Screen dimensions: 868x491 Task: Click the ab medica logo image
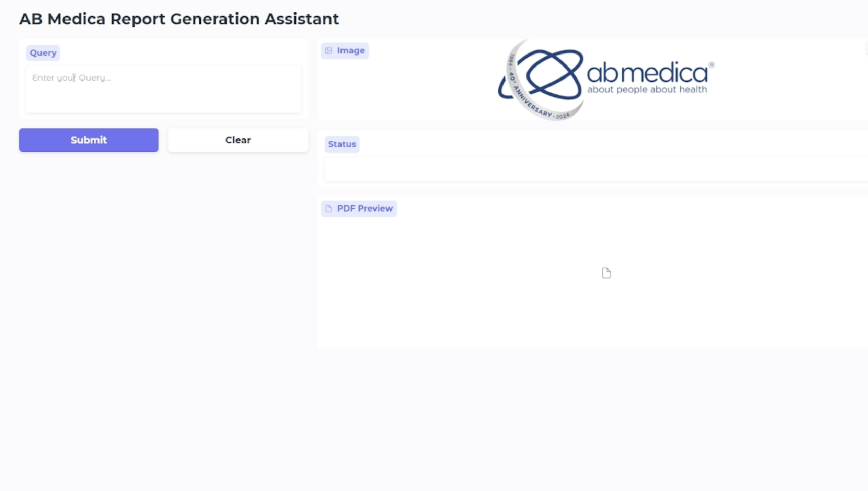[606, 80]
